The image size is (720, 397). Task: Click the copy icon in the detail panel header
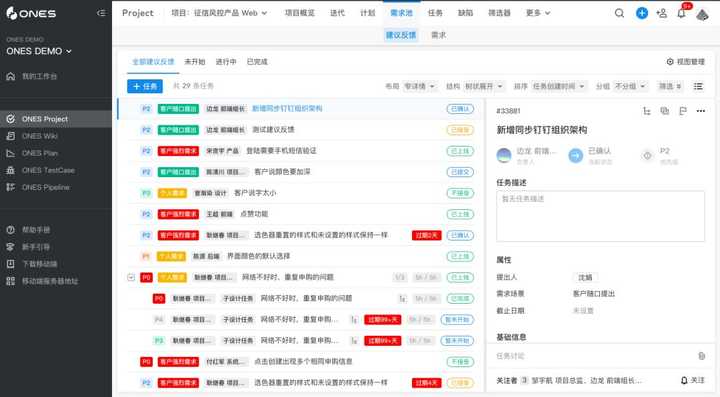[664, 111]
